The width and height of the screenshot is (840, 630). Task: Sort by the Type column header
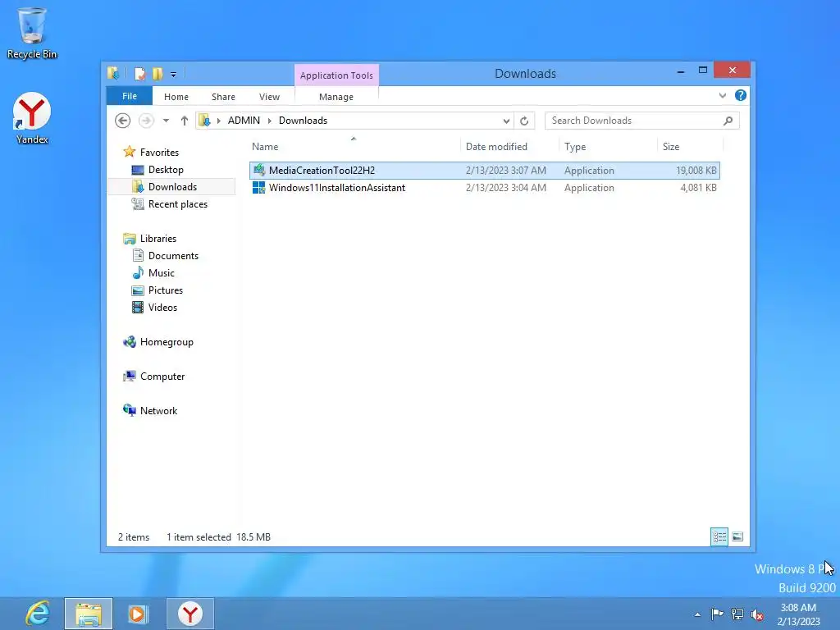pos(575,147)
